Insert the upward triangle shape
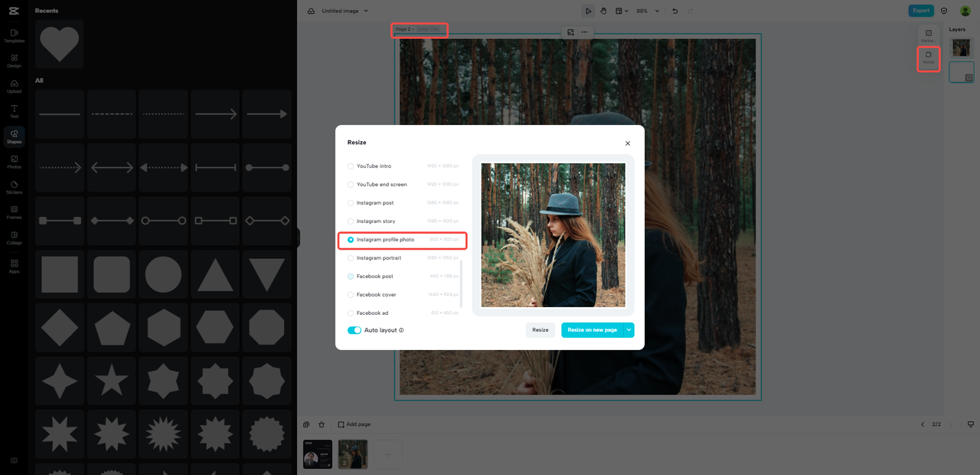Image resolution: width=980 pixels, height=475 pixels. [215, 274]
